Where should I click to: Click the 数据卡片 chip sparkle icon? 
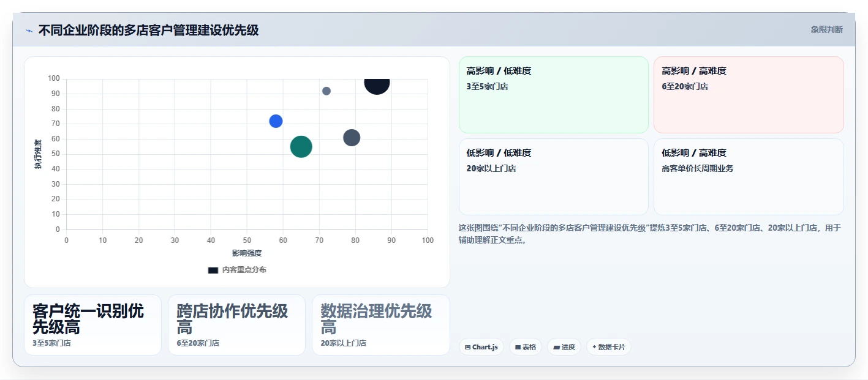coord(594,347)
